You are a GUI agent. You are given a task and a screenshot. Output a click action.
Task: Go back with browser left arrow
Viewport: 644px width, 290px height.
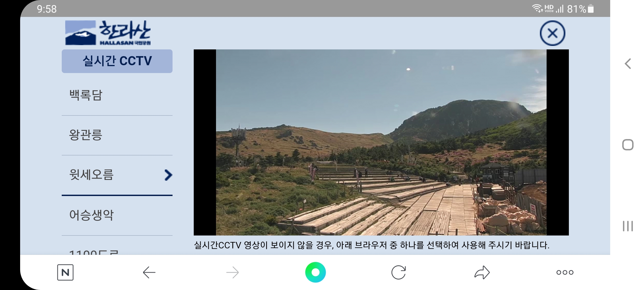click(x=149, y=272)
